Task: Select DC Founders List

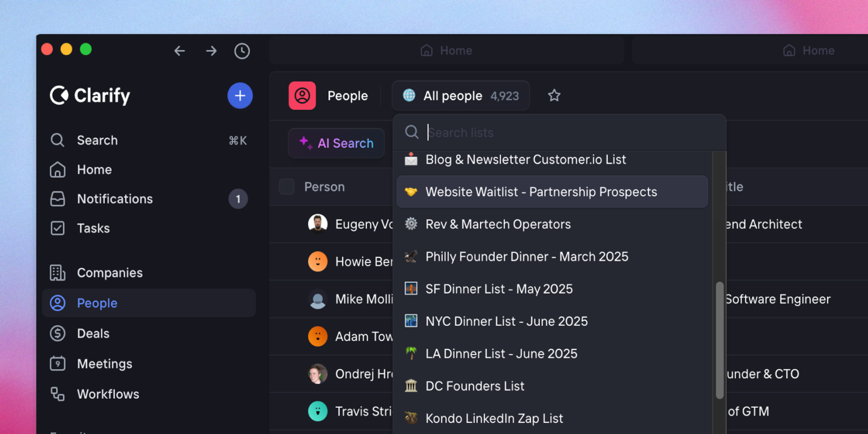Action: click(552, 386)
